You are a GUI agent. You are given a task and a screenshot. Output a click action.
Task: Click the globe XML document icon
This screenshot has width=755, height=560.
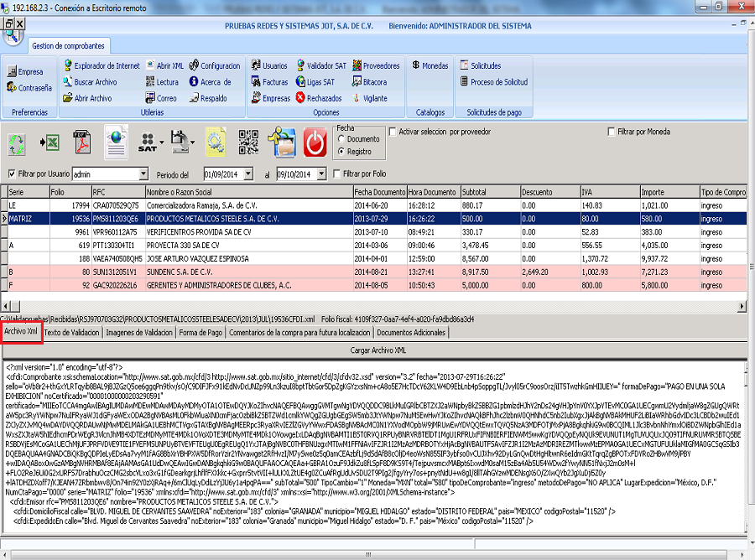(117, 142)
